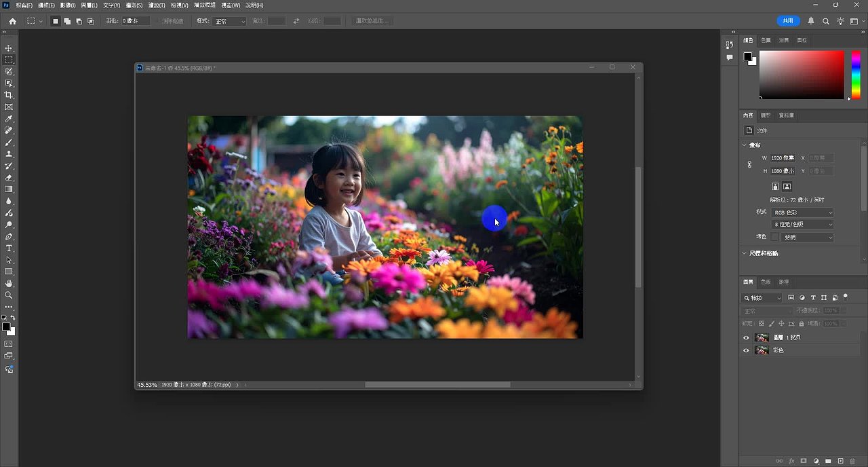Select the Brush tool
This screenshot has width=868, height=467.
tap(9, 143)
